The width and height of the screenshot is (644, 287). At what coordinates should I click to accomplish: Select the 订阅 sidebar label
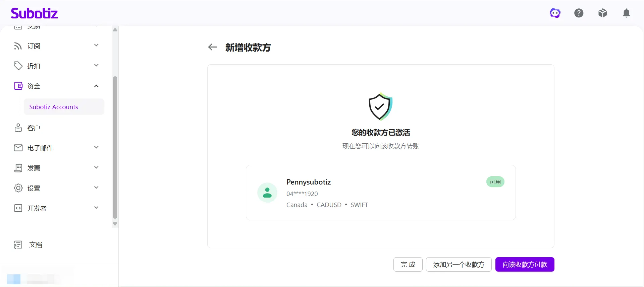click(x=34, y=46)
